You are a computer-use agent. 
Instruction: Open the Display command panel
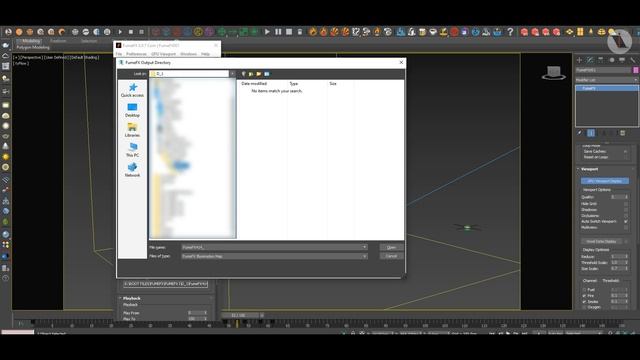(622, 60)
